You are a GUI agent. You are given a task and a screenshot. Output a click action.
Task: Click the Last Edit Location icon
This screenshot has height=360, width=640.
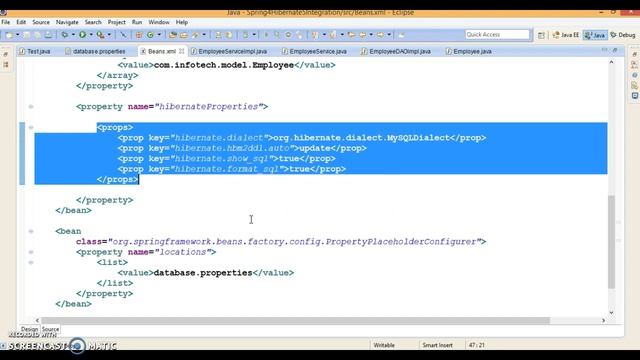pos(351,35)
